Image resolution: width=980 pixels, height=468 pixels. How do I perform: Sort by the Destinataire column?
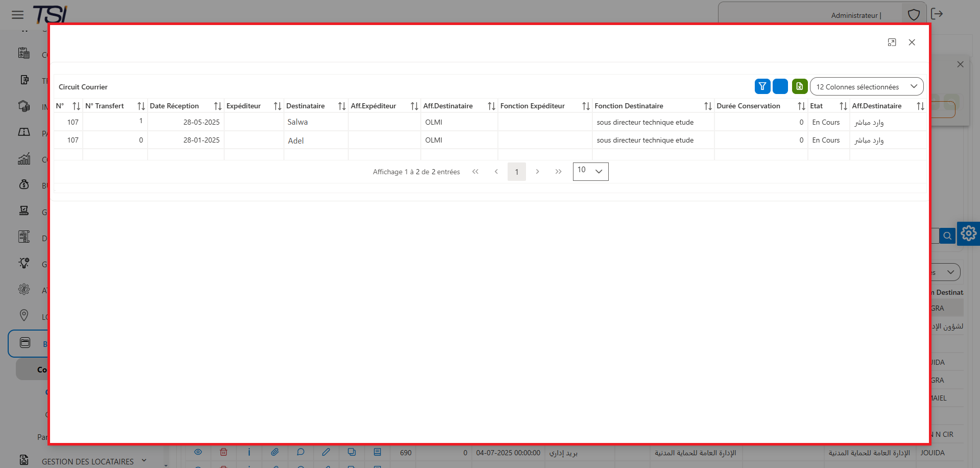[x=342, y=106]
